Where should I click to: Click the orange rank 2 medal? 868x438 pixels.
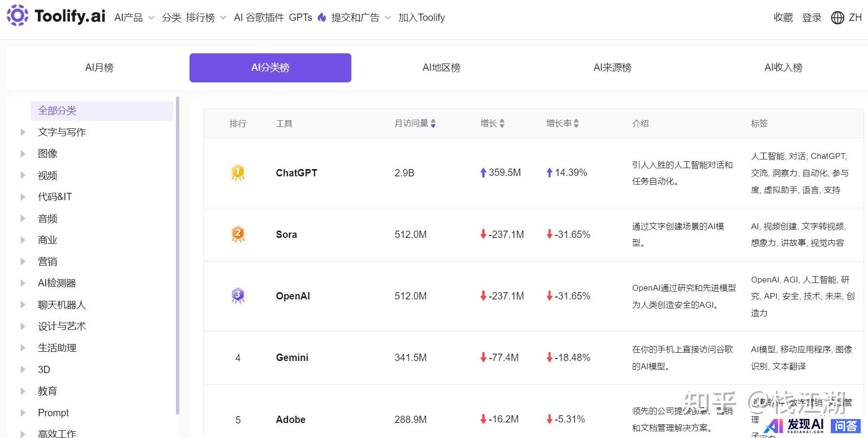[x=238, y=235]
